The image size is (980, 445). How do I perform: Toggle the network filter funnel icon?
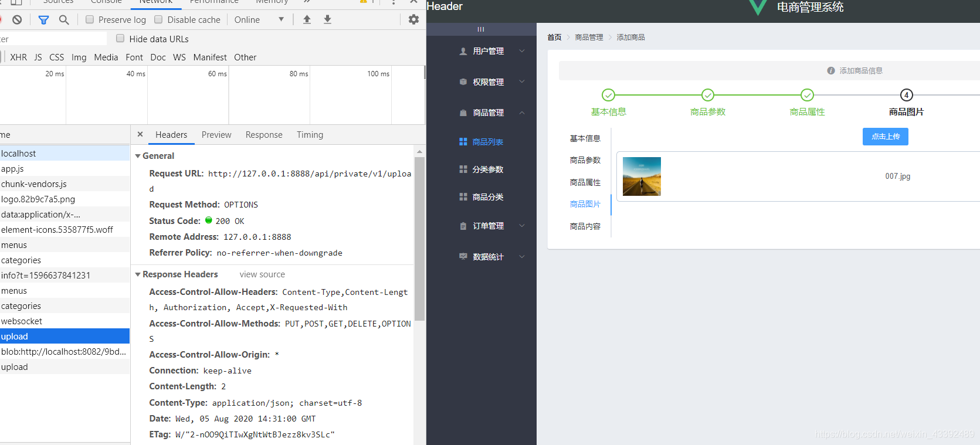(43, 19)
